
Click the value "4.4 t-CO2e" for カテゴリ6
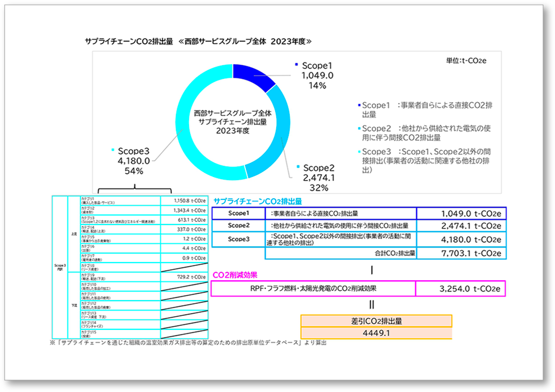(184, 248)
